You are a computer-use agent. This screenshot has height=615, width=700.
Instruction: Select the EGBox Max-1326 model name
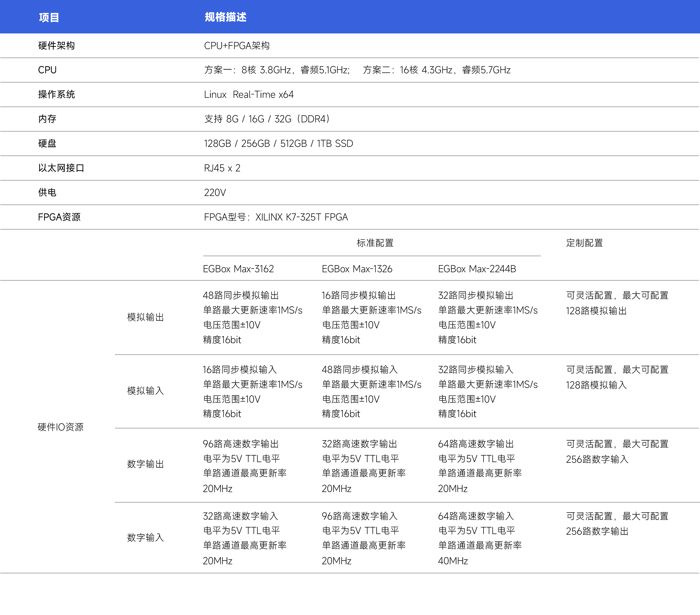(x=357, y=269)
